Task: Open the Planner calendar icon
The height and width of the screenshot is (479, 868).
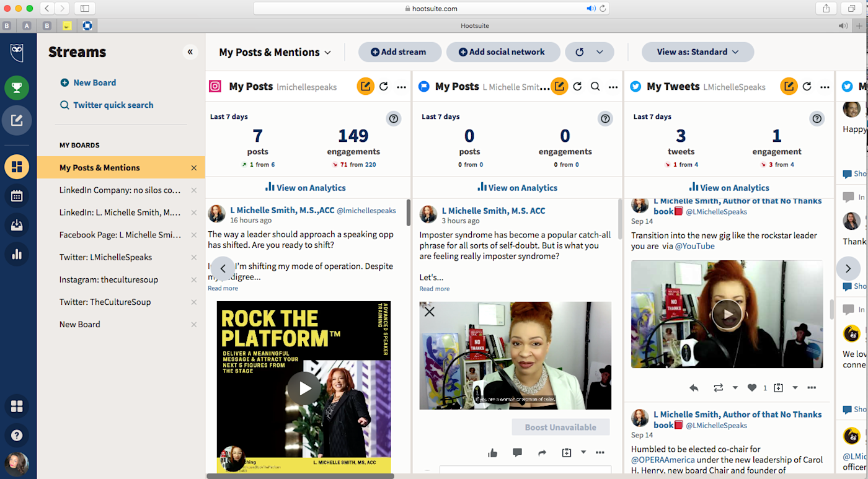Action: coord(17,196)
